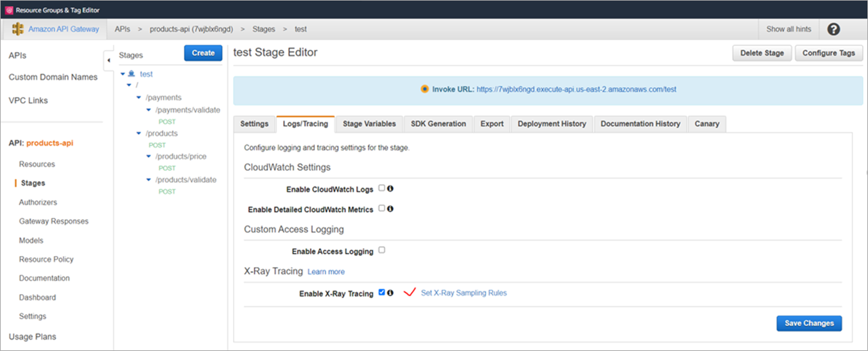This screenshot has width=868, height=351.
Task: Click the Create stage button
Action: click(x=203, y=53)
